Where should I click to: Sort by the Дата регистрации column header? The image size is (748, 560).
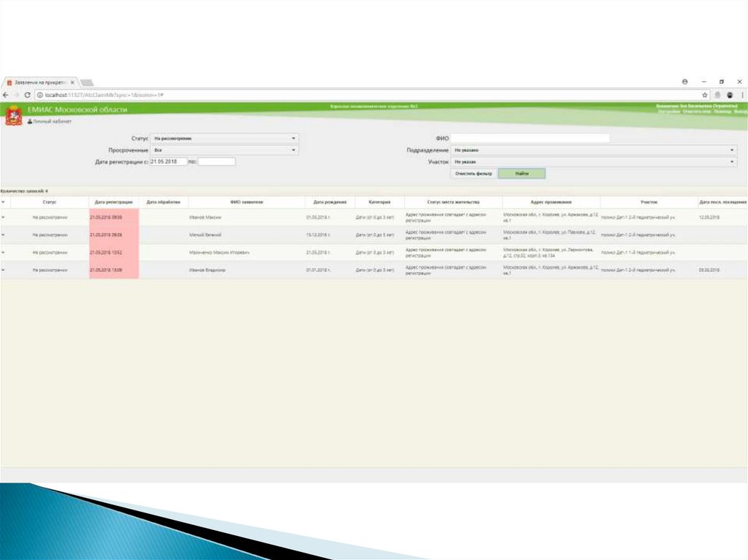coord(113,202)
